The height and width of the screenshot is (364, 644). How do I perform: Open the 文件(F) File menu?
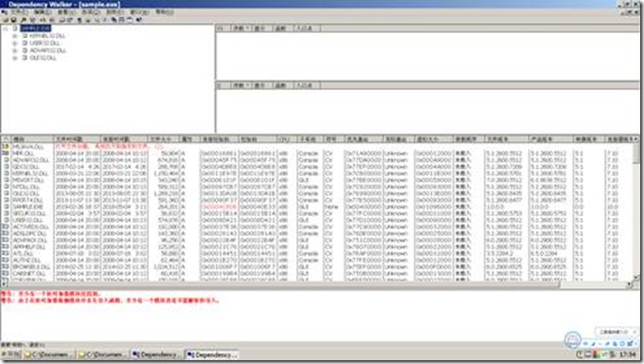pyautogui.click(x=19, y=12)
